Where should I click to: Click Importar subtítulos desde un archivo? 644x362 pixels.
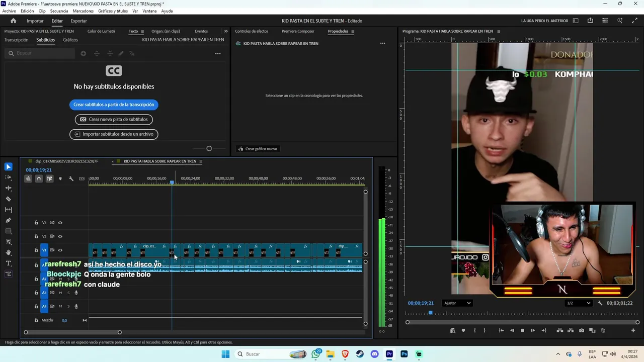(114, 134)
